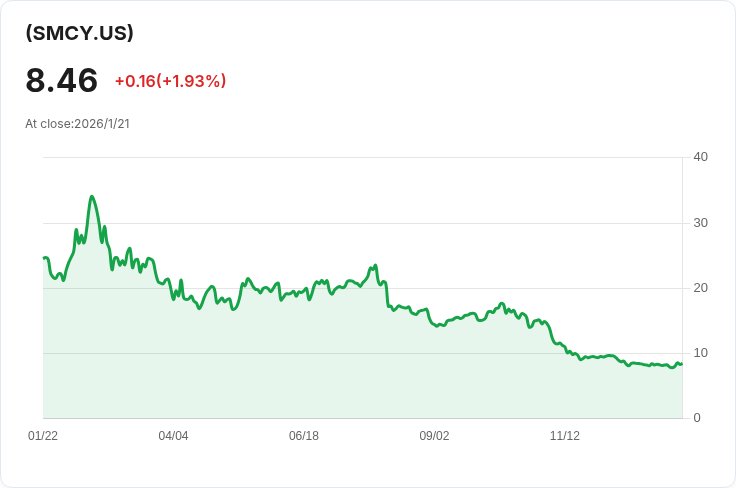Click the SMCY.US ticker symbol heading
This screenshot has height=488, width=736.
click(80, 32)
